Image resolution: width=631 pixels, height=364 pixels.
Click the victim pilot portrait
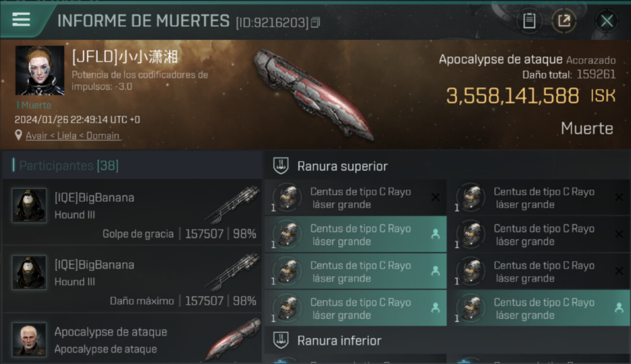(40, 70)
